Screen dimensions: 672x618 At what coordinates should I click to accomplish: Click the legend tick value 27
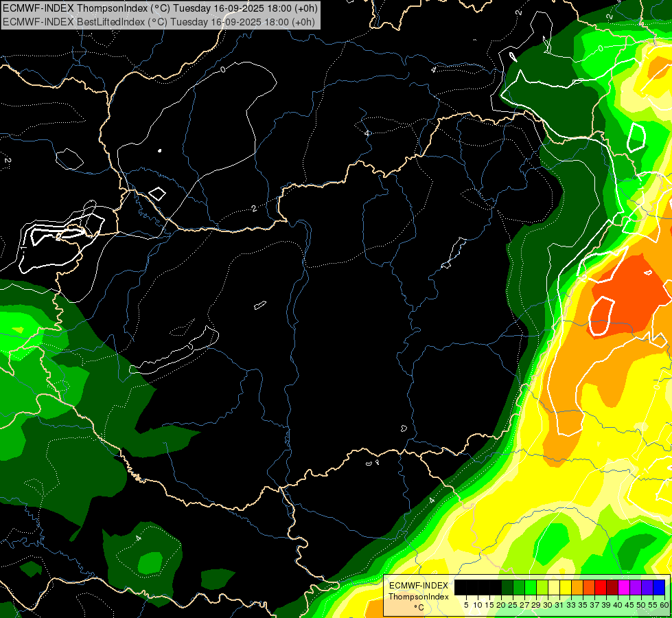tap(524, 605)
